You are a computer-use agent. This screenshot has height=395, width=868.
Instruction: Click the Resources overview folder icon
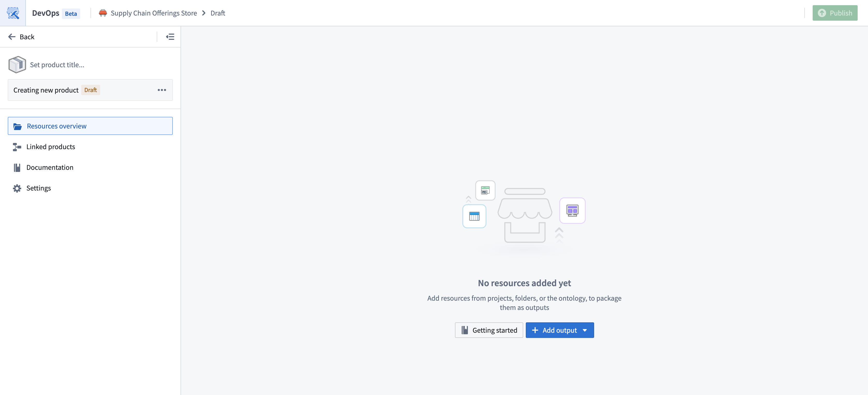click(18, 126)
